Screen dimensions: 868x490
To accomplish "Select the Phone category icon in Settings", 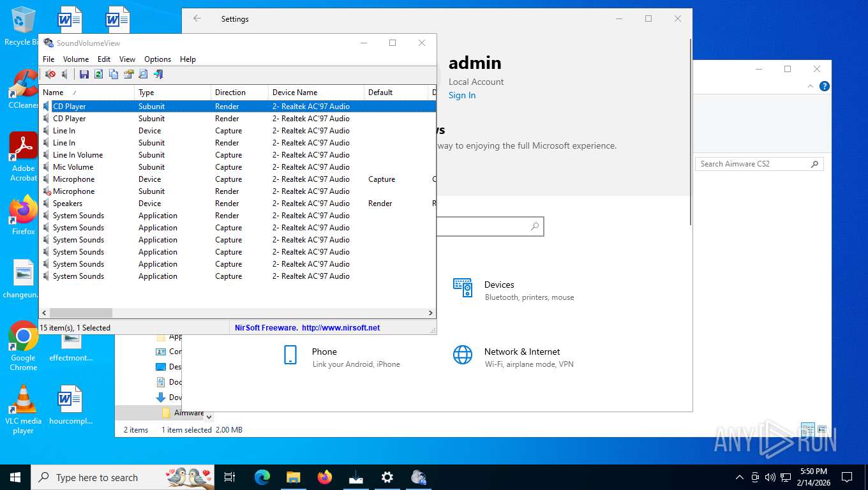I will pos(290,355).
